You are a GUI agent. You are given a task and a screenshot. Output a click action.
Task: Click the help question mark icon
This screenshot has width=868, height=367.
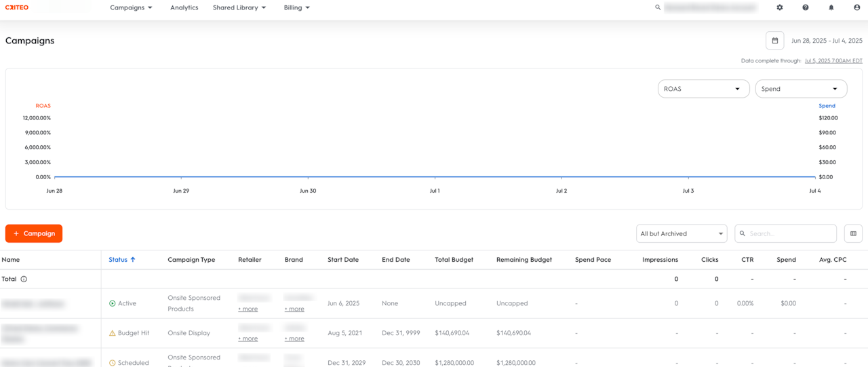(806, 7)
